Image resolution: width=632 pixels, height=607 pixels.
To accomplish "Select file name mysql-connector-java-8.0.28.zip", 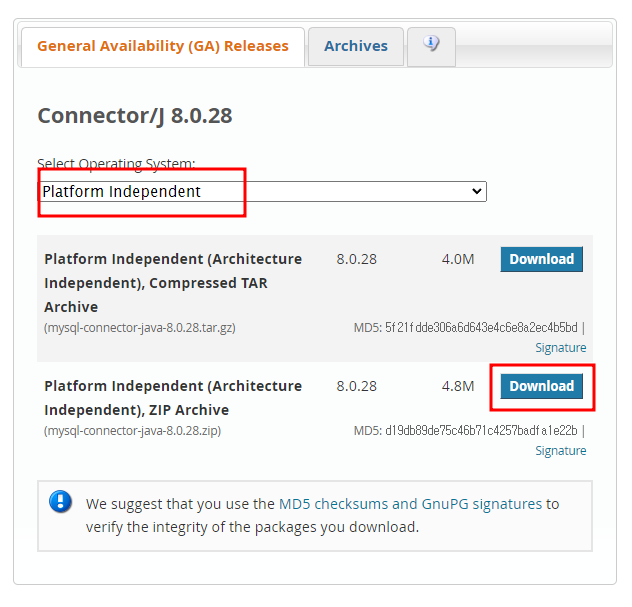I will (x=132, y=430).
